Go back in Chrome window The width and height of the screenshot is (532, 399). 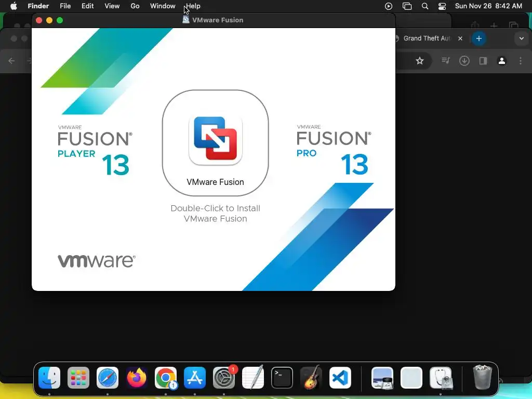click(x=11, y=61)
